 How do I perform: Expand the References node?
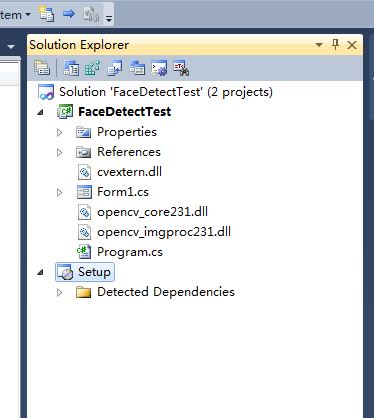click(60, 152)
